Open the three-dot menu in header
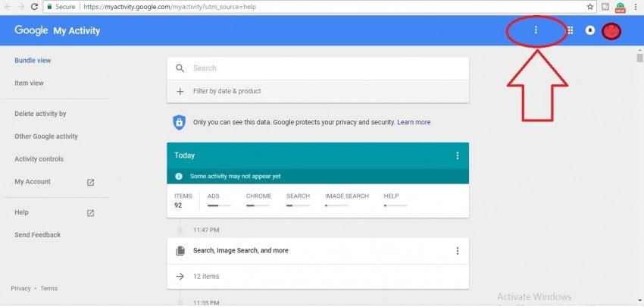644x307 pixels. (x=536, y=30)
